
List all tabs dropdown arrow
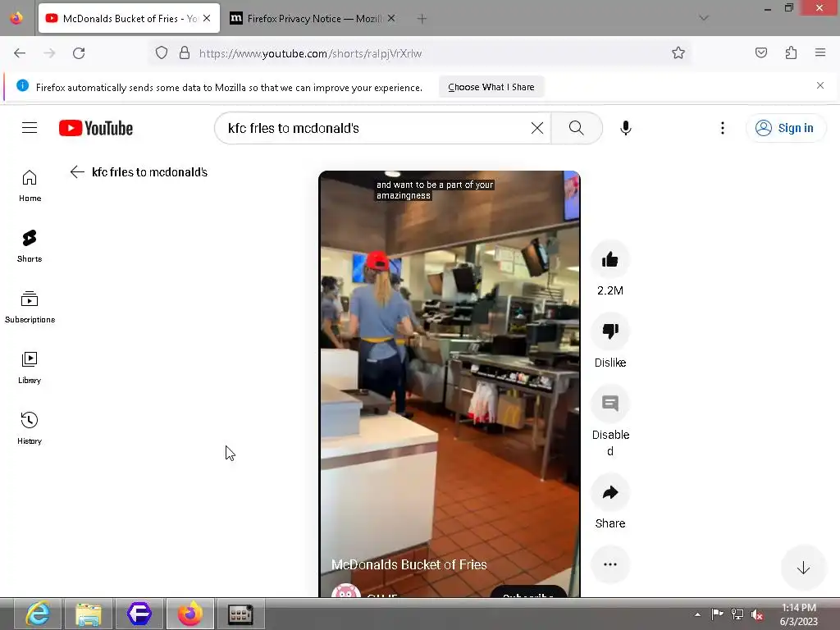tap(704, 18)
